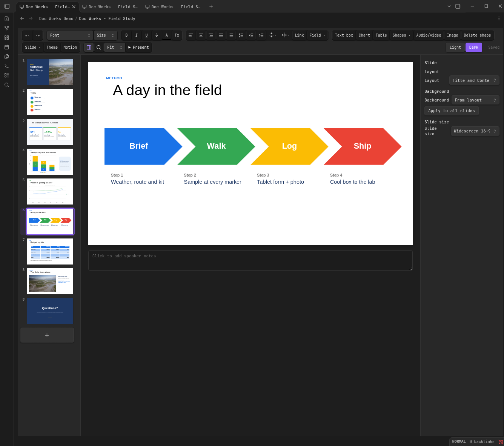
Task: Open the Background 'From layout' dropdown
Action: (475, 100)
